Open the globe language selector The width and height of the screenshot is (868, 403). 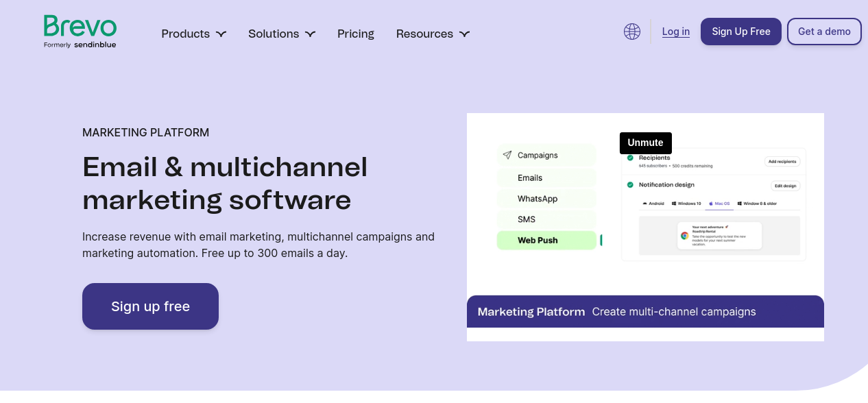click(631, 32)
